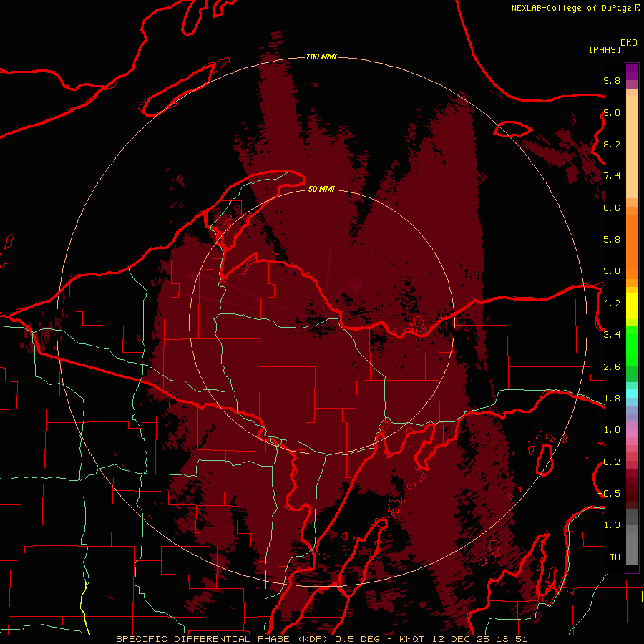Screen dimensions: 644x644
Task: Click the 0.2 legend value
Action: coord(612,462)
